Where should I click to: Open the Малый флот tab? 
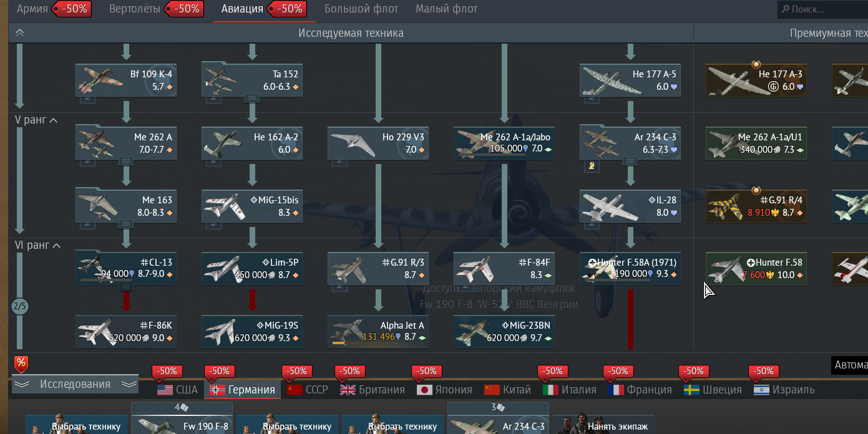[x=447, y=9]
